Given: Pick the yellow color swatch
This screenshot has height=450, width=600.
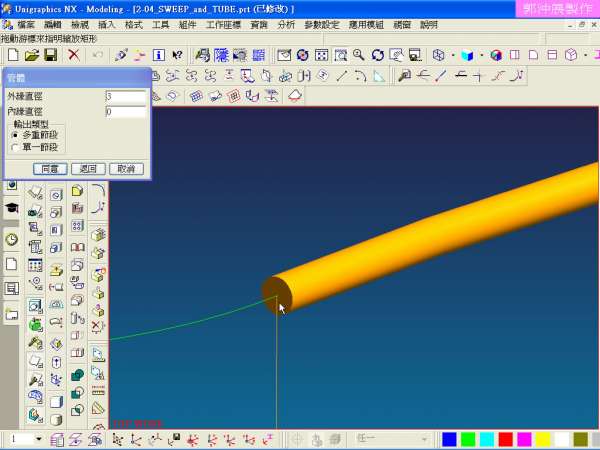Looking at the screenshot, I should click(x=543, y=439).
